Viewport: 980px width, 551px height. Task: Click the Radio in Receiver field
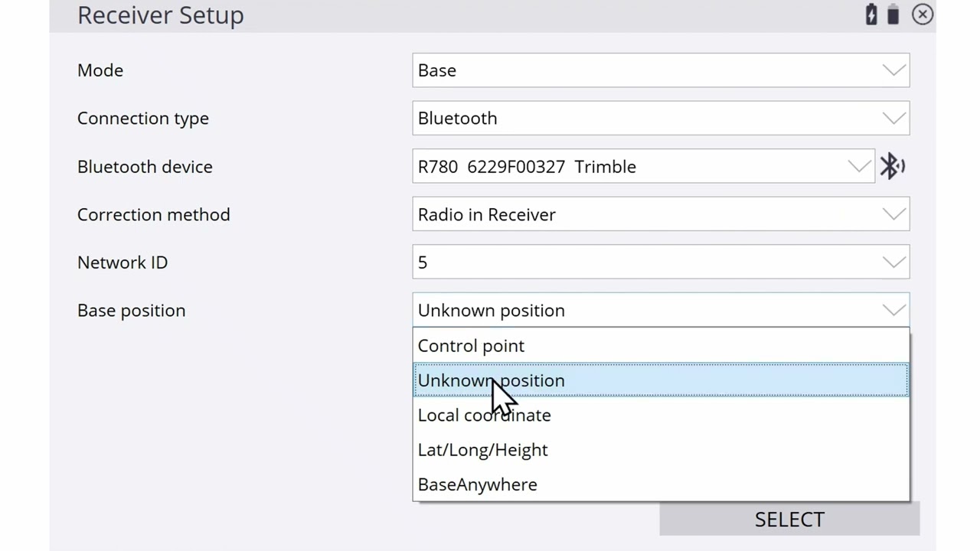[x=661, y=214]
